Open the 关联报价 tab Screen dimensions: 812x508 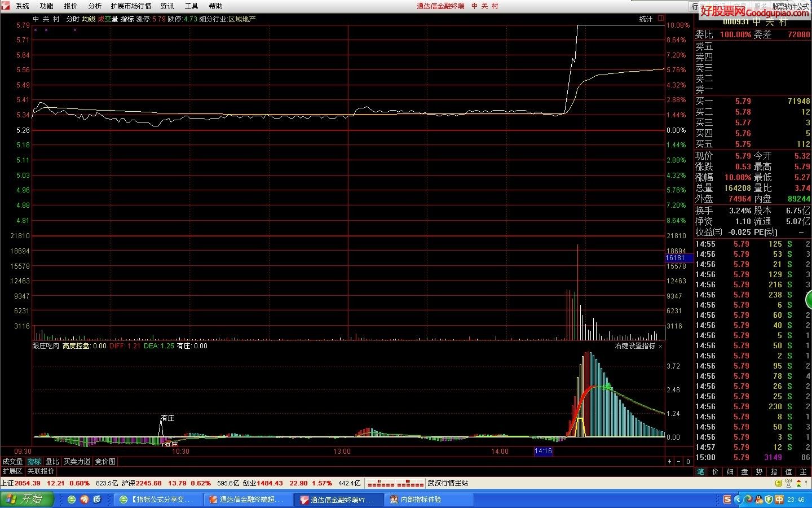(x=41, y=471)
